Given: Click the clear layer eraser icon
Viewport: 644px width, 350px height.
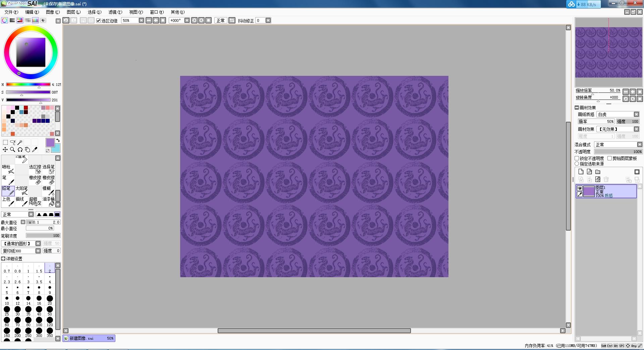Looking at the screenshot, I should coord(598,180).
